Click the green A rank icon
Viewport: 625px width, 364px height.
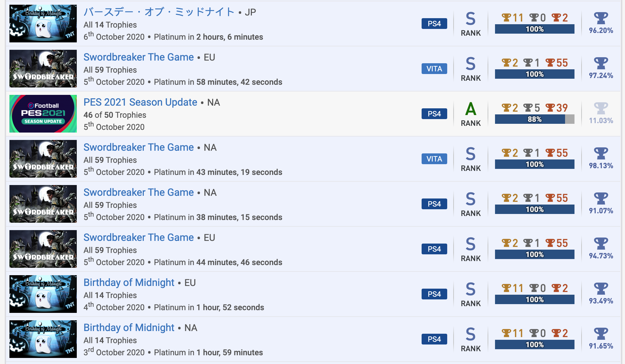[470, 109]
